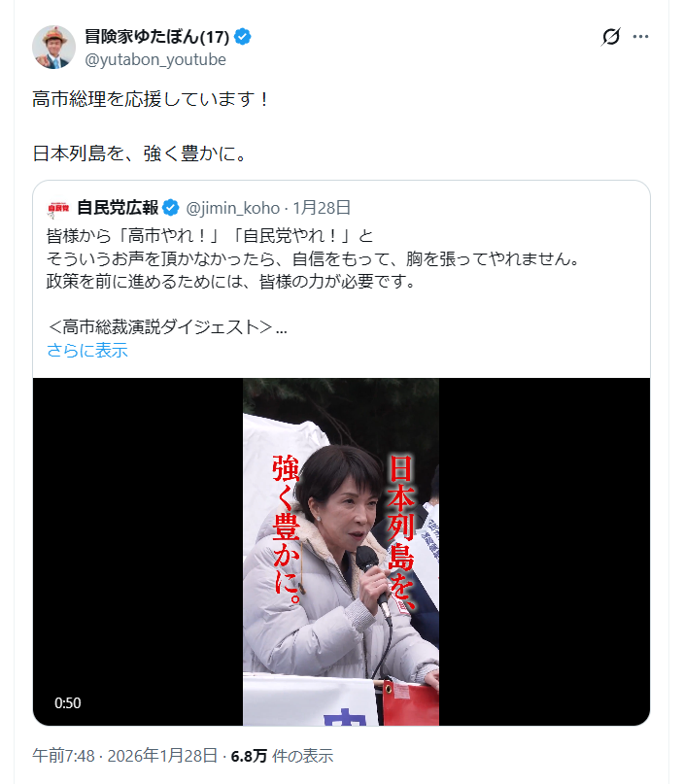Click the 0:50 video duration label
This screenshot has width=683, height=784.
pos(67,703)
